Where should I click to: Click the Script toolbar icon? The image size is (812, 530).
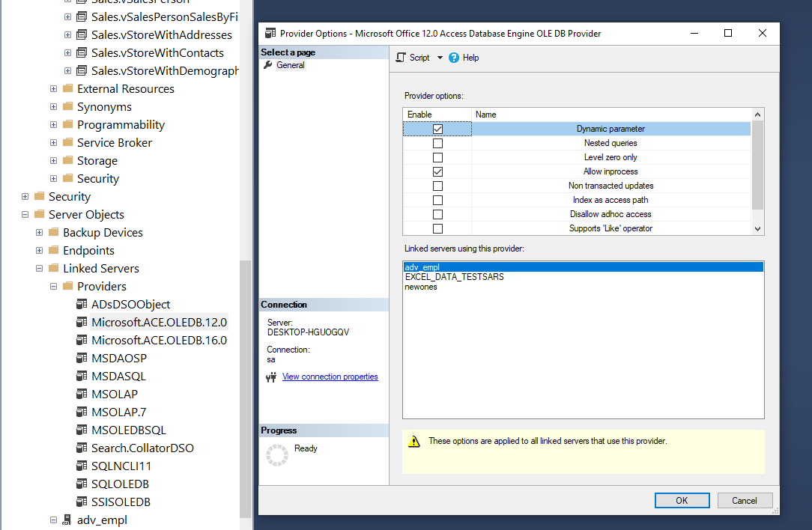(x=402, y=57)
